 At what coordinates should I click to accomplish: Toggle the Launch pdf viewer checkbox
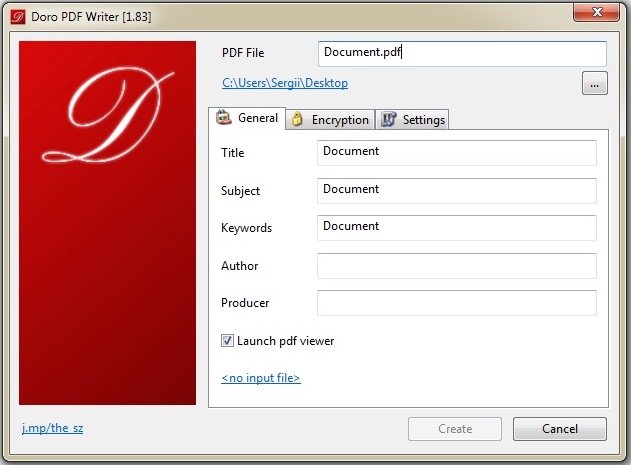[227, 341]
